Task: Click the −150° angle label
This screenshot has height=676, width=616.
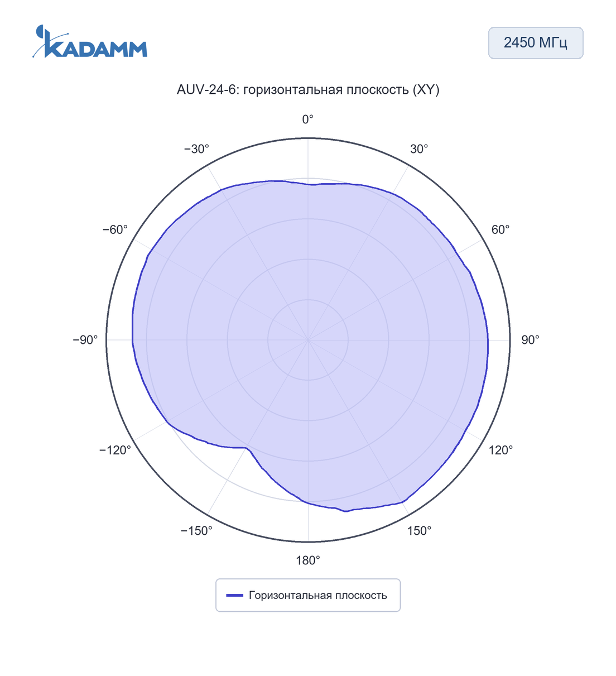Action: [196, 531]
